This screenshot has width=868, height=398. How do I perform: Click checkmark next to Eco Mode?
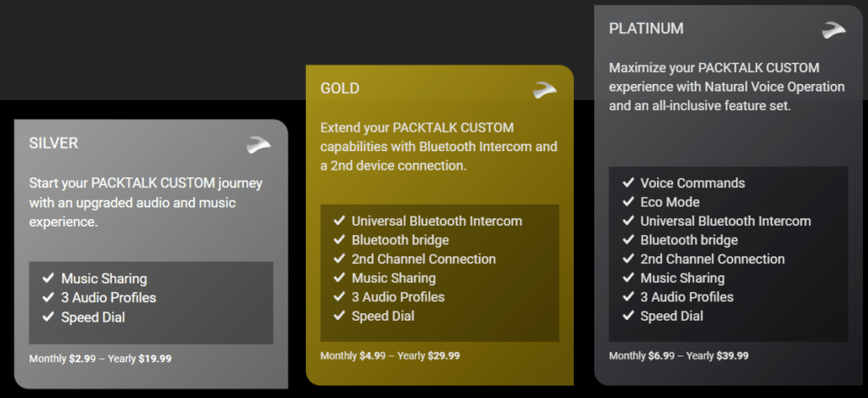628,202
